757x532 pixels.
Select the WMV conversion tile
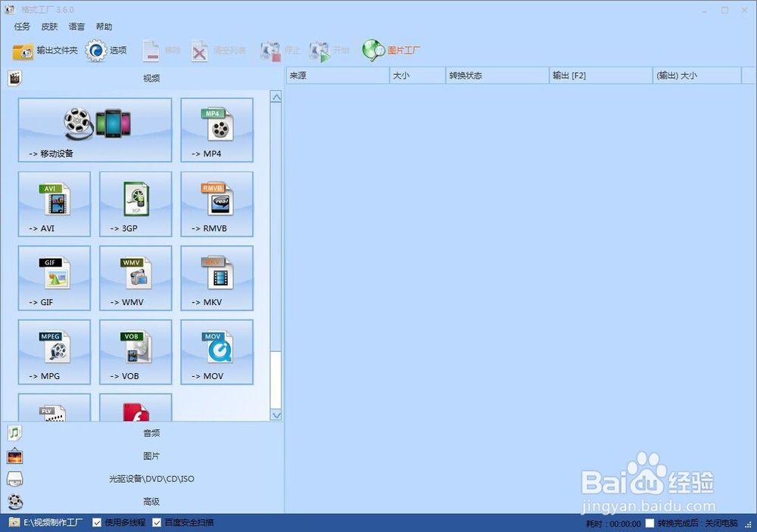136,278
